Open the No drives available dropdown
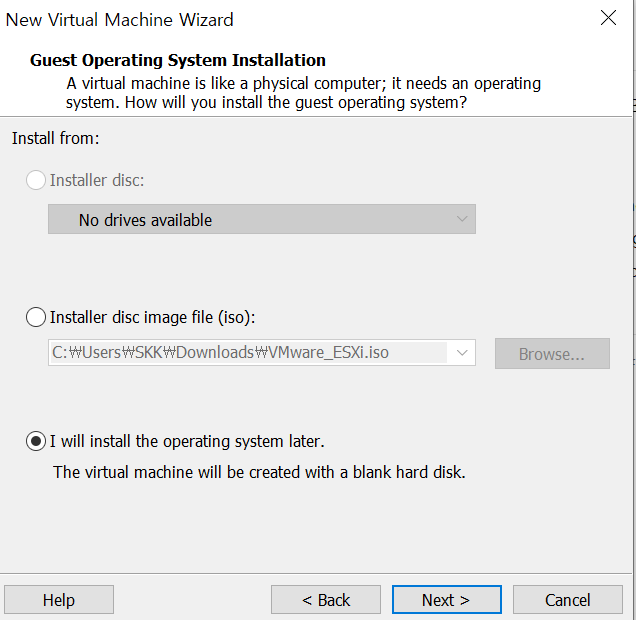Screen dimensions: 636x620 point(262,219)
